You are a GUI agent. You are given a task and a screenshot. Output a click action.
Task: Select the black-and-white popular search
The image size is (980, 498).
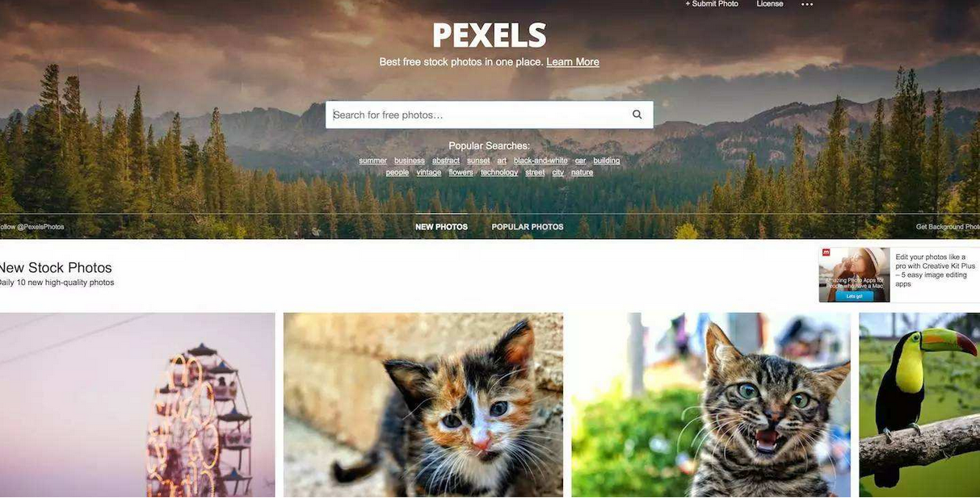540,161
